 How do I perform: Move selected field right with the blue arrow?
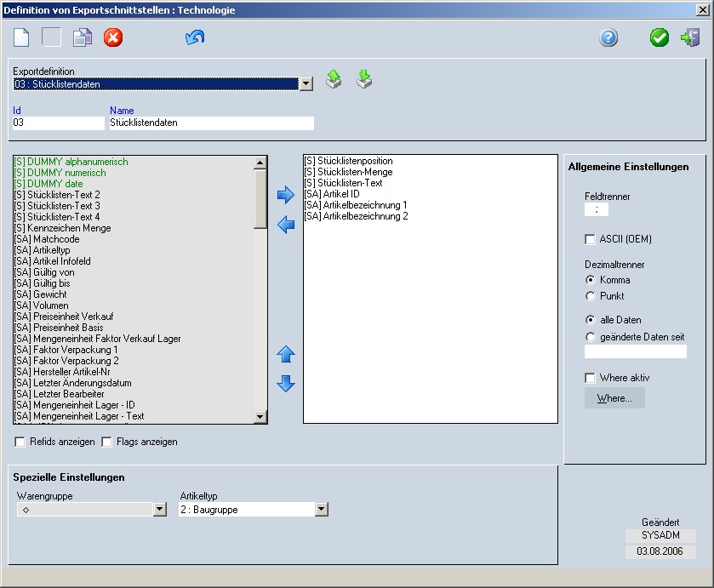(286, 196)
